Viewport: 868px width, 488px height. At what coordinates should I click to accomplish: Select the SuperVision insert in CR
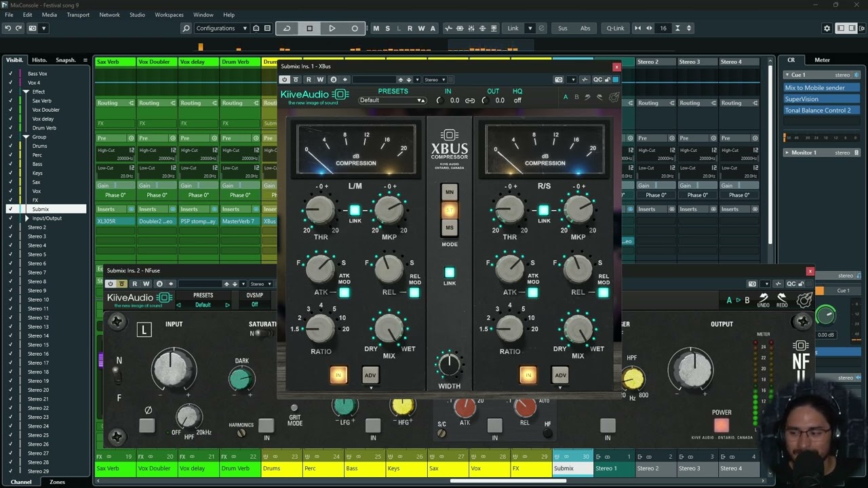[x=821, y=99]
